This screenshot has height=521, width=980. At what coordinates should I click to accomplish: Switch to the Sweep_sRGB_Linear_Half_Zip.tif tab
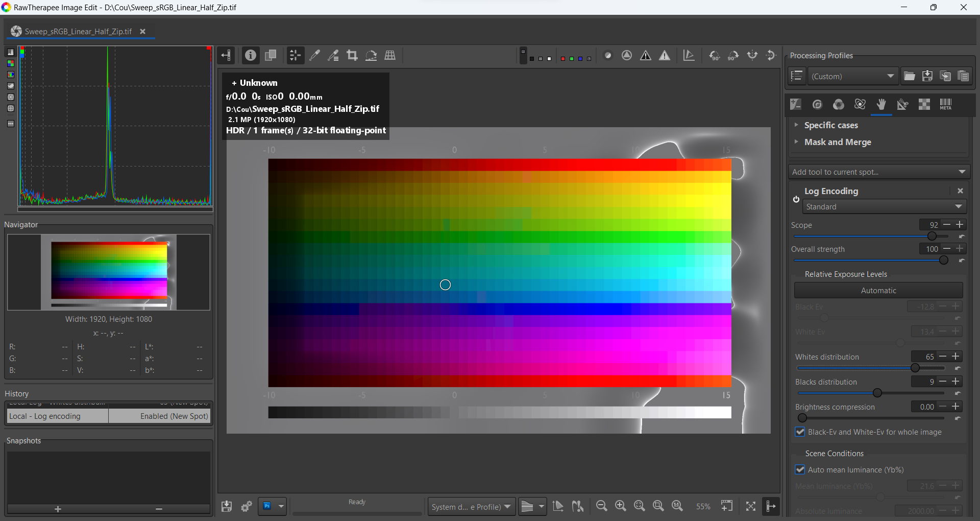pos(78,32)
